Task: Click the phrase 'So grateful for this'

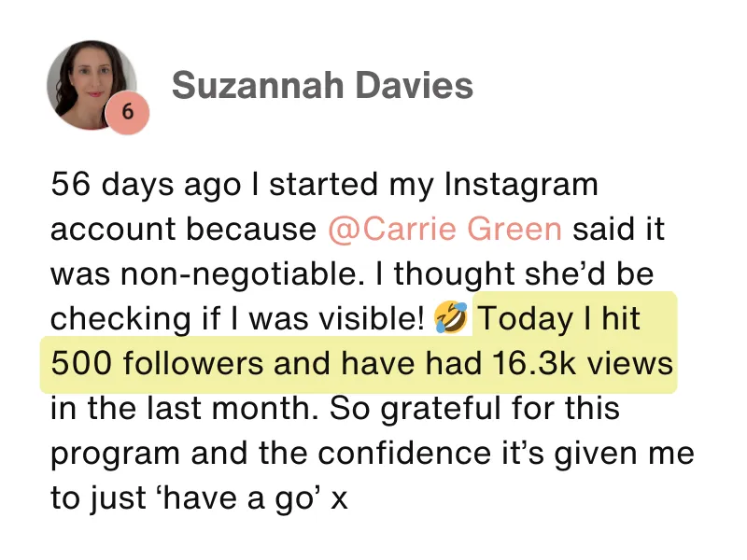Action: click(x=474, y=408)
